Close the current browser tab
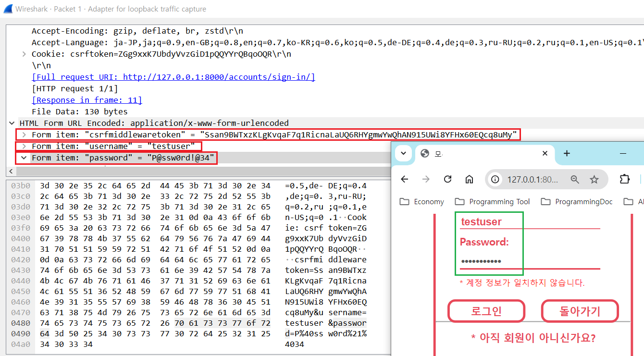This screenshot has width=644, height=356. click(545, 153)
